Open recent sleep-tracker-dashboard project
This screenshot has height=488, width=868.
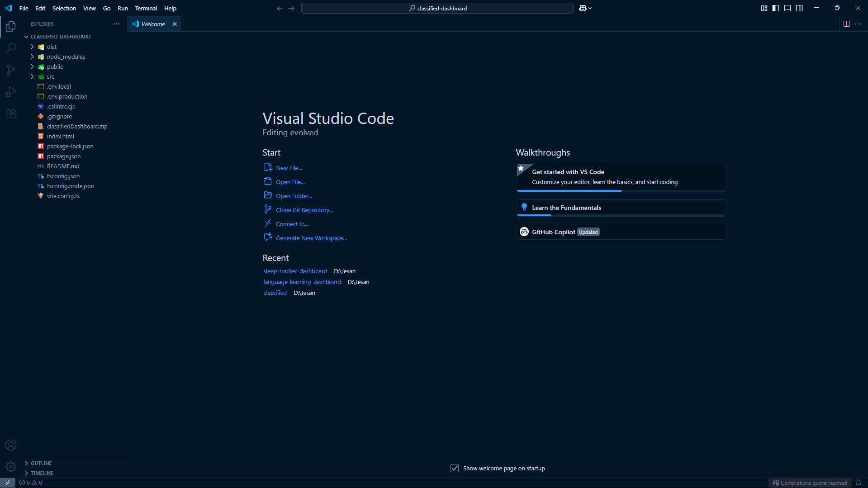[x=295, y=271]
